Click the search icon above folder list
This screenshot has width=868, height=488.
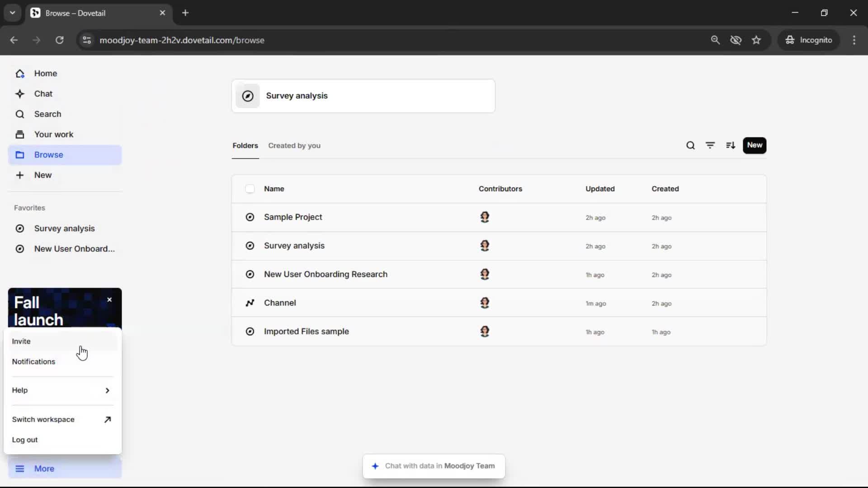pos(690,145)
